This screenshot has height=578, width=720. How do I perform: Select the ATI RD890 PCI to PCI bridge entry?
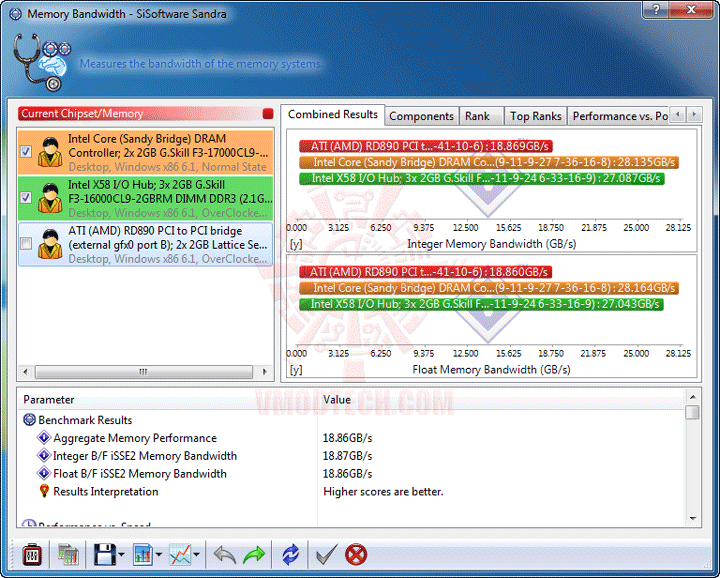click(146, 244)
